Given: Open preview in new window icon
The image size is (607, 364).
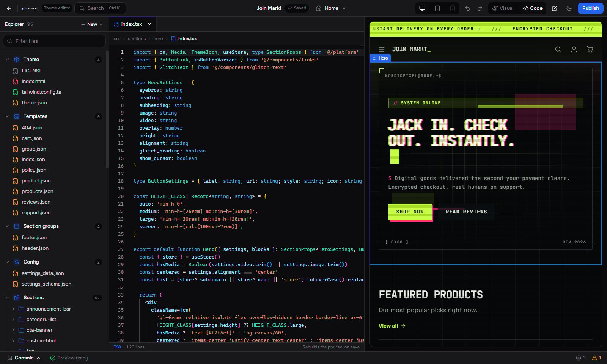Looking at the screenshot, I should pyautogui.click(x=555, y=8).
